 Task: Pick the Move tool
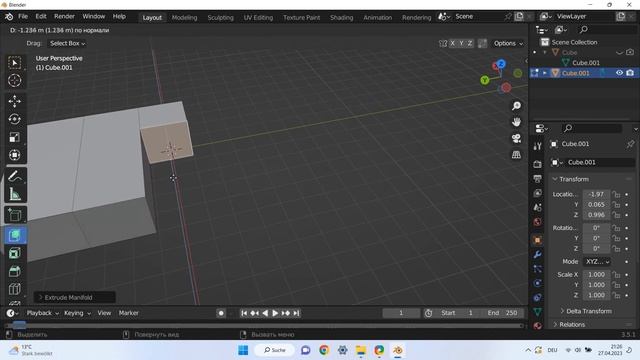click(15, 101)
